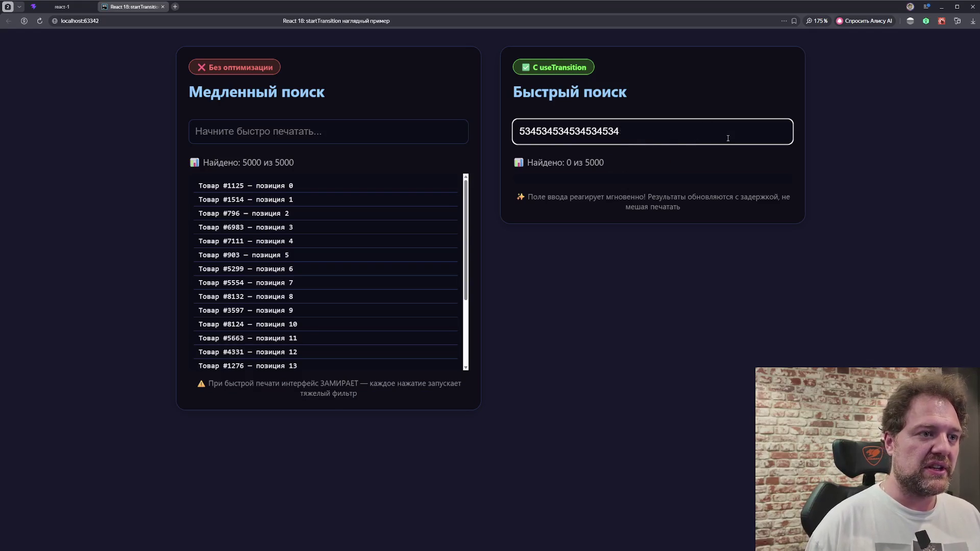Screen dimensions: 980x551
Task: Click the product list scrollbar down arrow
Action: tap(465, 367)
